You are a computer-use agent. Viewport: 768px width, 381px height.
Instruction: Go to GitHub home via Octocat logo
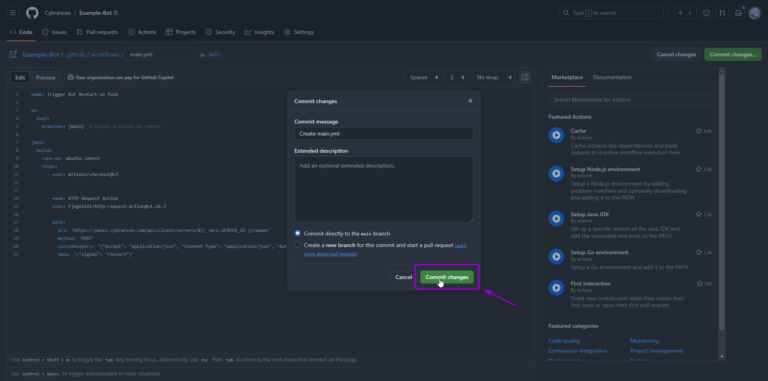click(32, 13)
